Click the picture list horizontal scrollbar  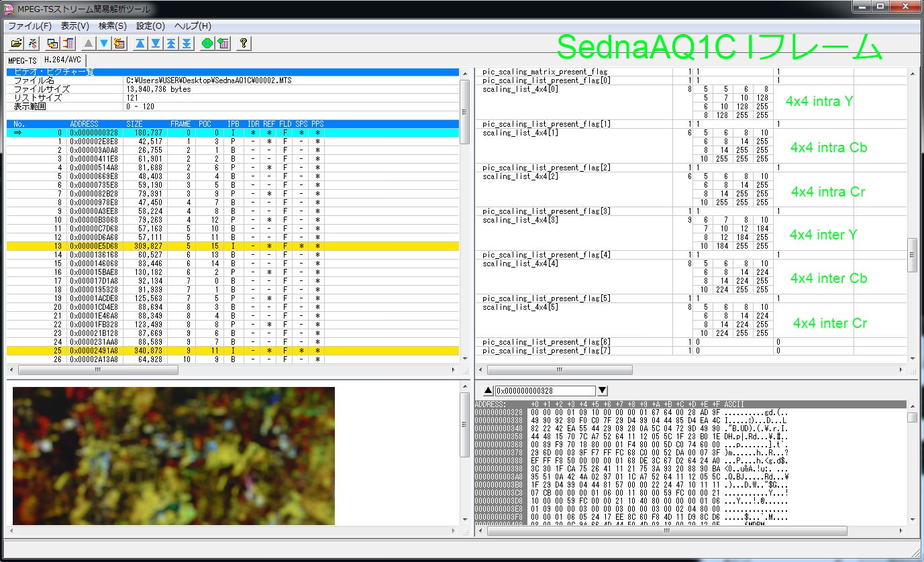(x=98, y=370)
